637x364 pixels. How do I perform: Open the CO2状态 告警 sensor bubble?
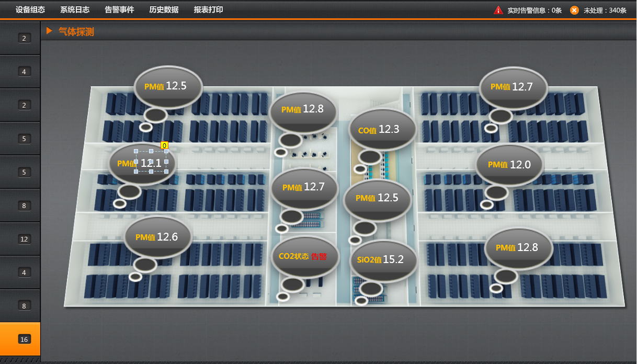305,256
